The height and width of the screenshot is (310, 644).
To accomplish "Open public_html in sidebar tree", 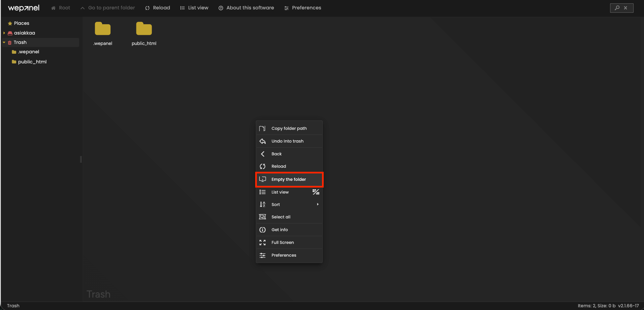I will click(32, 62).
